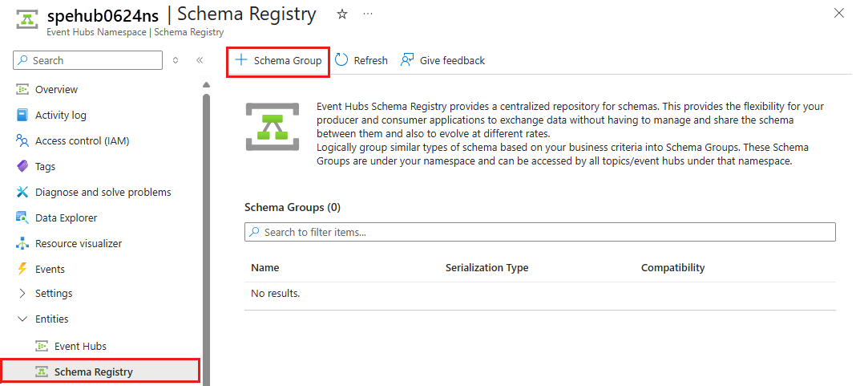Click the purple Tags icon
The height and width of the screenshot is (386, 868).
22,166
